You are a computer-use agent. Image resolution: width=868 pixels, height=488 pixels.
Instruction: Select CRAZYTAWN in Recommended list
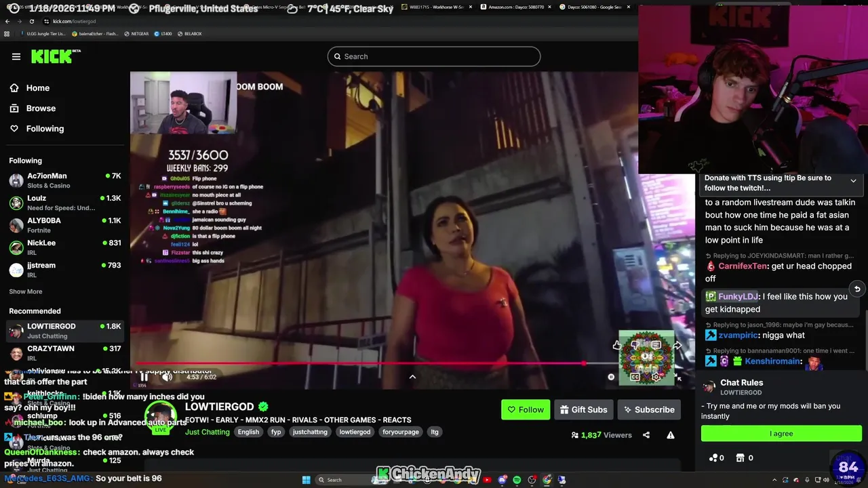[64, 353]
